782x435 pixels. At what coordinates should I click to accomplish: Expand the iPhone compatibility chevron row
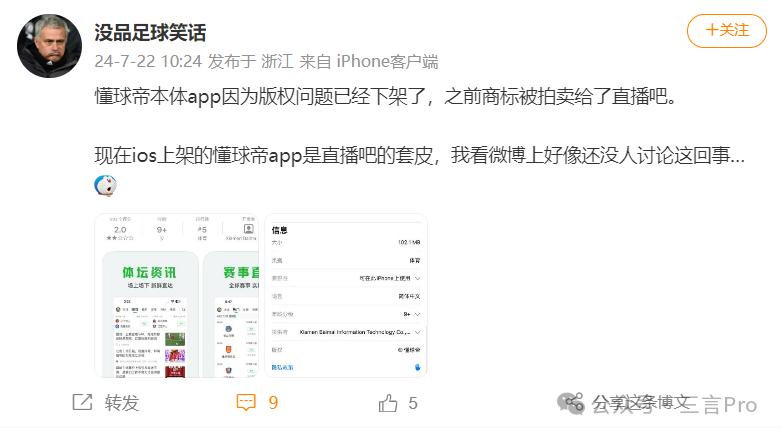346,278
